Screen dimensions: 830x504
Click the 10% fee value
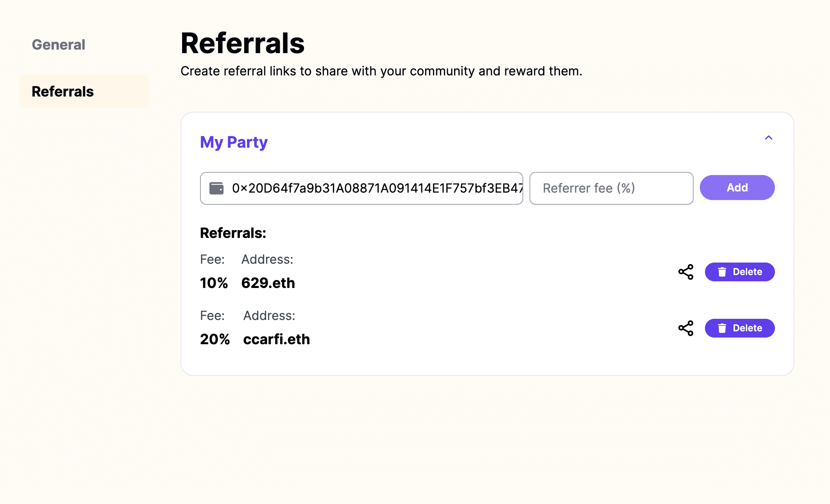[214, 283]
